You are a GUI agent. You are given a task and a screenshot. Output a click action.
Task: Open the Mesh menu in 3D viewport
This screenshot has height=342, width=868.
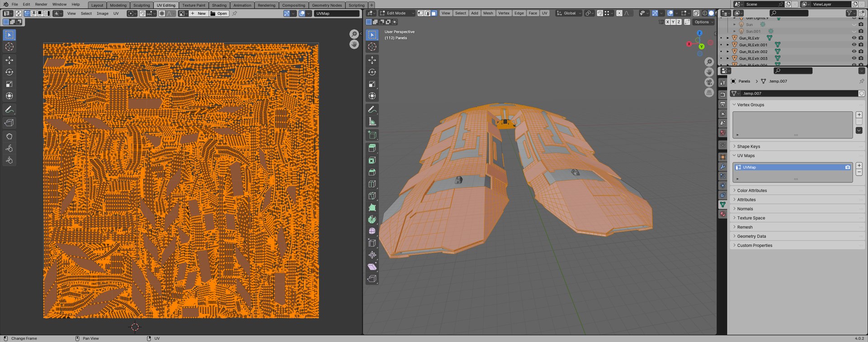(x=488, y=13)
